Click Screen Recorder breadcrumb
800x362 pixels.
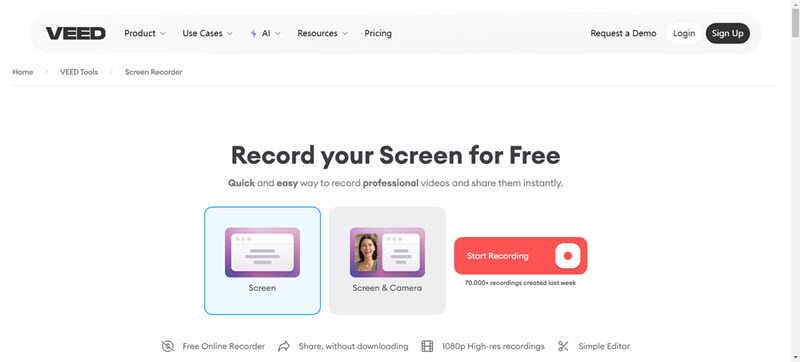click(x=154, y=72)
